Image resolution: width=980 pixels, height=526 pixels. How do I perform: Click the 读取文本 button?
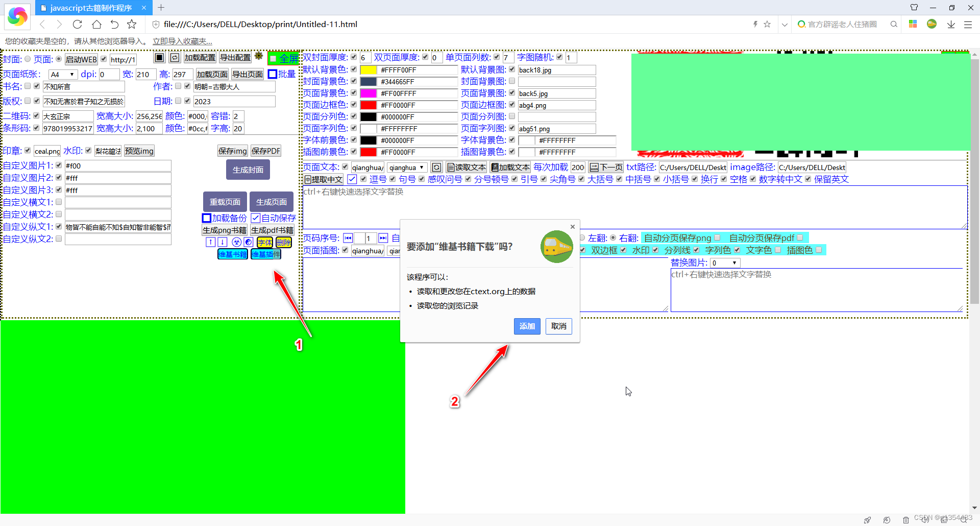[467, 168]
